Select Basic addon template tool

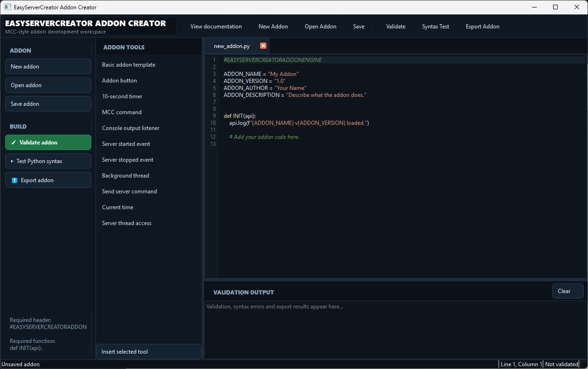point(149,65)
